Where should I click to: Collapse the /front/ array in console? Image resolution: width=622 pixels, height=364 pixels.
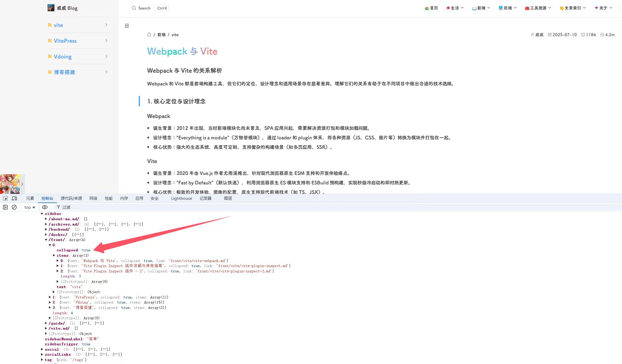click(46, 240)
